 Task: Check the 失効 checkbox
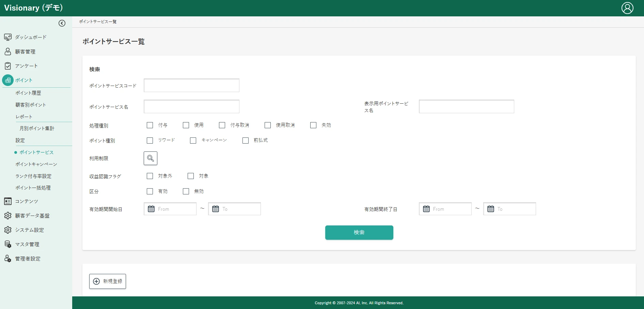coord(313,125)
